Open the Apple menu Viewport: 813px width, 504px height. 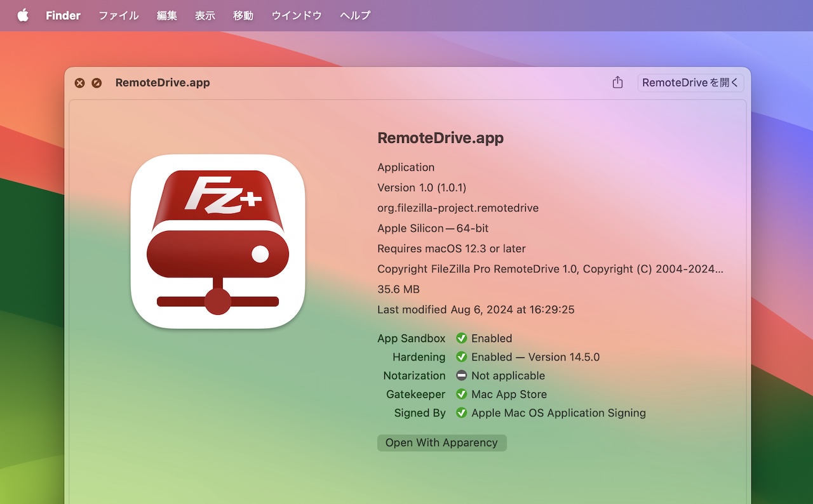(23, 15)
